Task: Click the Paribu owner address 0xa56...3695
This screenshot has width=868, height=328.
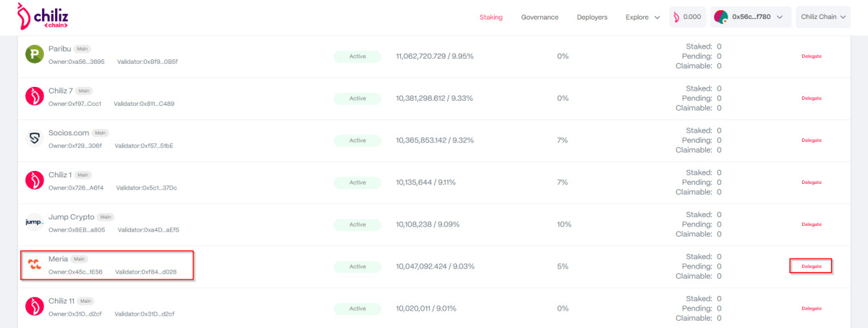Action: tap(77, 62)
